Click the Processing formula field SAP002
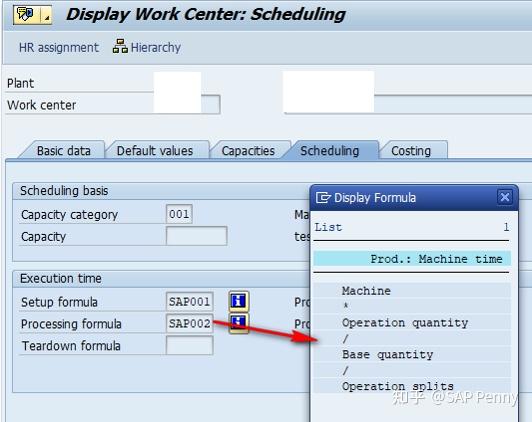This screenshot has height=422, width=532. (x=190, y=323)
